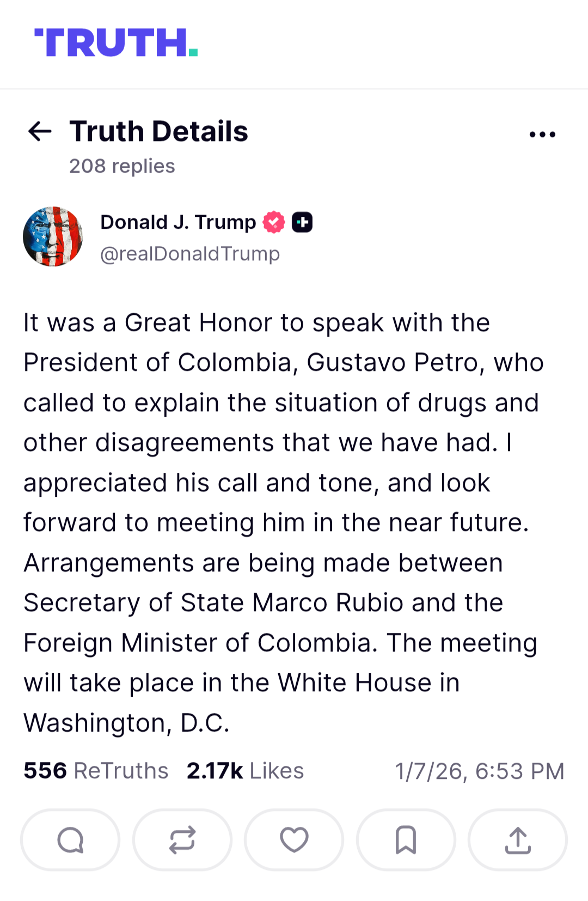Click the green dot in the logo
The width and height of the screenshot is (588, 901).
193,53
